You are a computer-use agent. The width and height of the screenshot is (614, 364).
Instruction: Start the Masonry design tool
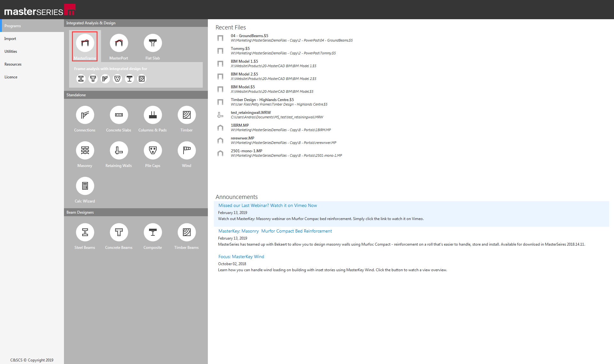(x=85, y=151)
